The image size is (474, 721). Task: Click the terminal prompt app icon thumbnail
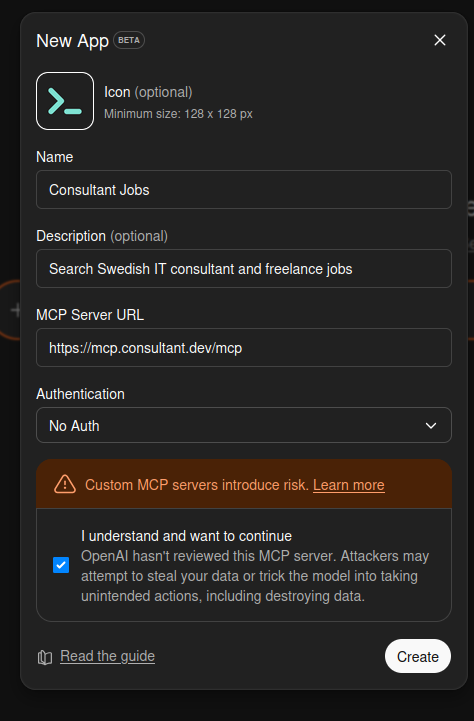[65, 101]
